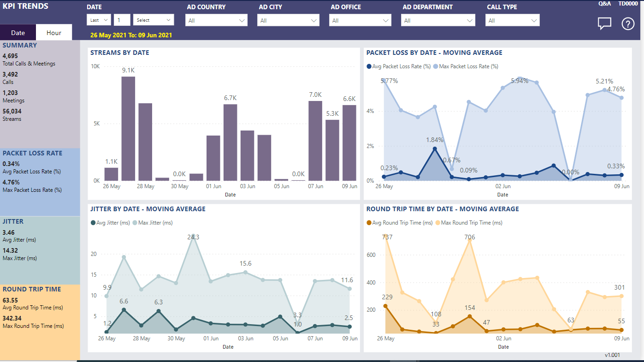Open the AD COUNTRY filter dropdown
This screenshot has height=362, width=644.
pos(216,20)
